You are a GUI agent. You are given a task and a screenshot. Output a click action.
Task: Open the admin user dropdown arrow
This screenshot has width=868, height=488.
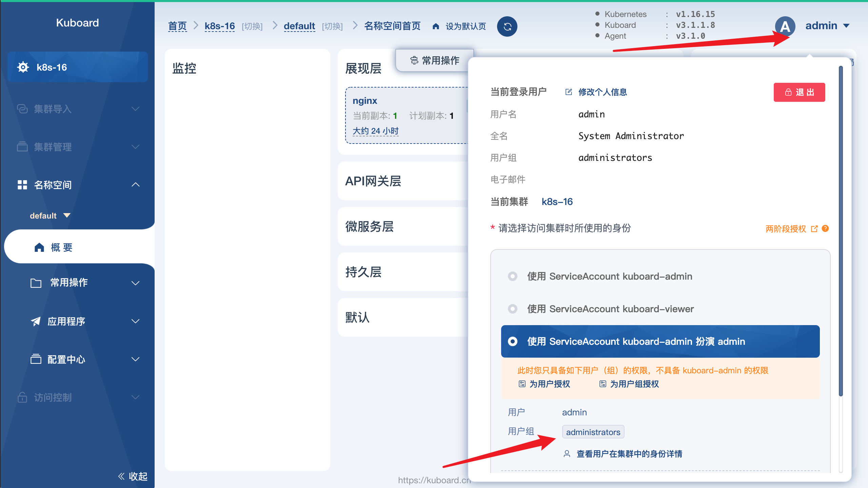click(846, 26)
